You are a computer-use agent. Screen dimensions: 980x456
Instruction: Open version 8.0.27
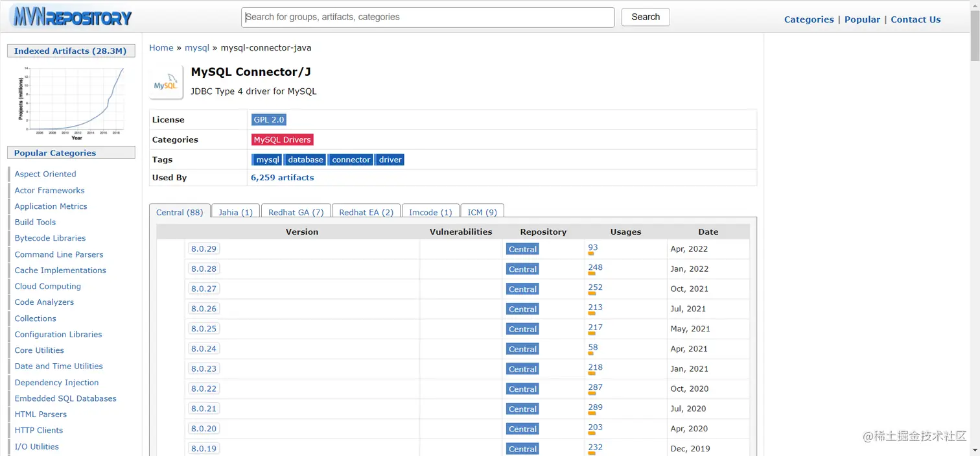coord(204,289)
